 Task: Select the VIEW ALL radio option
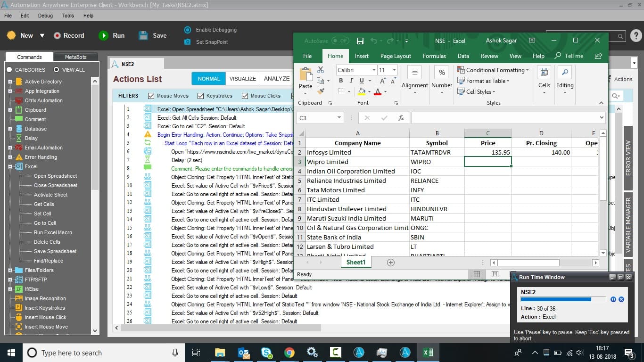pyautogui.click(x=57, y=70)
